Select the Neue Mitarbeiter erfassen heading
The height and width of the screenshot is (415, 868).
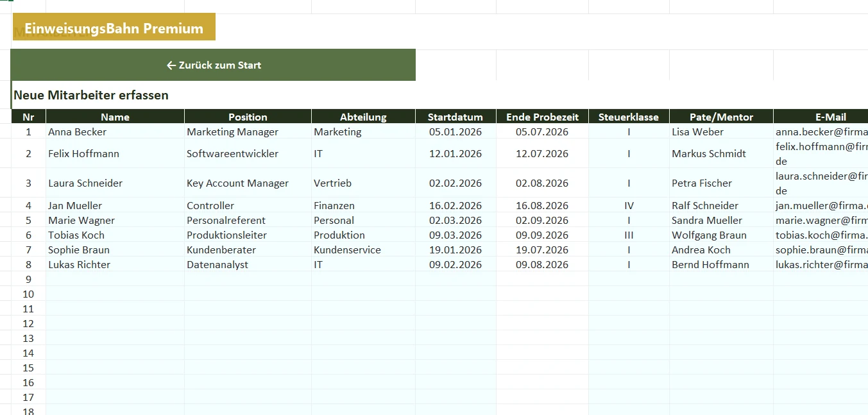(x=91, y=95)
